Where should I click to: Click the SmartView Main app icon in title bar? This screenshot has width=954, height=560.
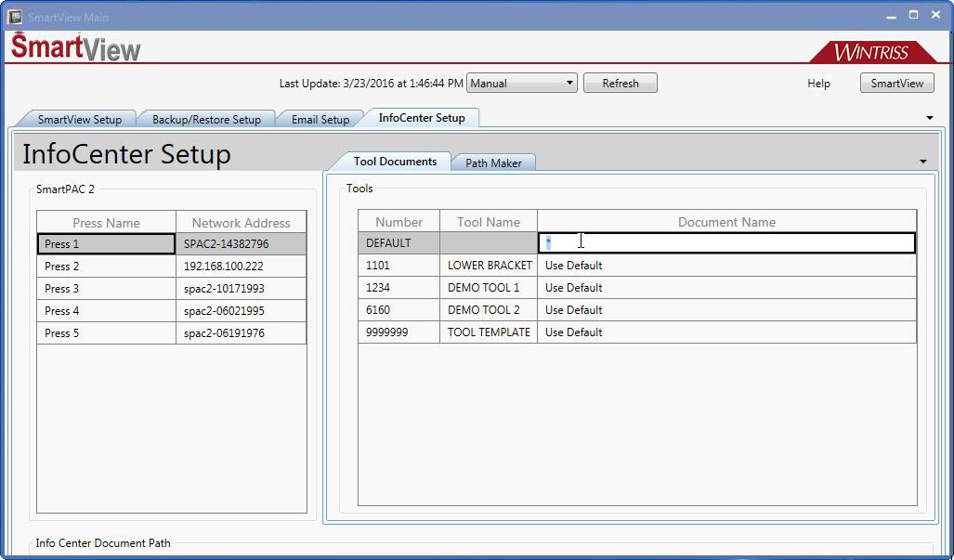click(14, 17)
